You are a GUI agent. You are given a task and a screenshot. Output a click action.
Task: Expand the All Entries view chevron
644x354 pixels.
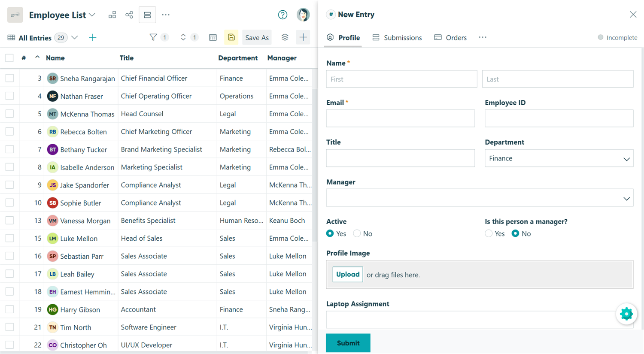pyautogui.click(x=75, y=38)
